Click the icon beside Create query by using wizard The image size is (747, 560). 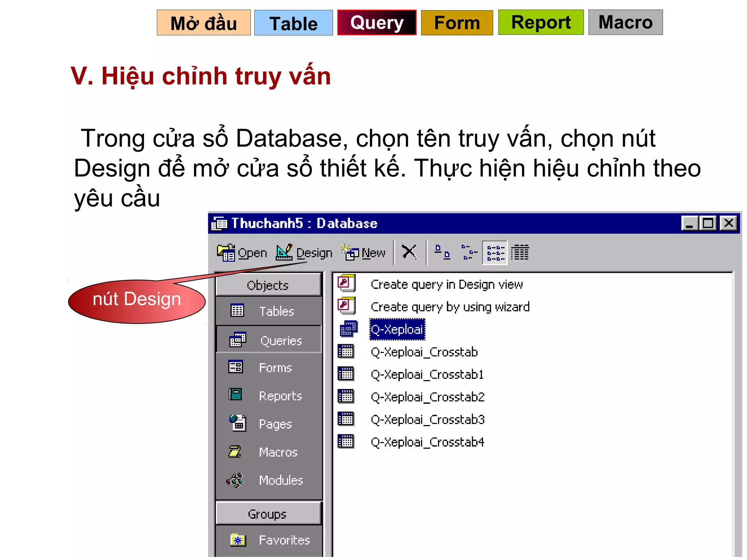click(x=347, y=306)
